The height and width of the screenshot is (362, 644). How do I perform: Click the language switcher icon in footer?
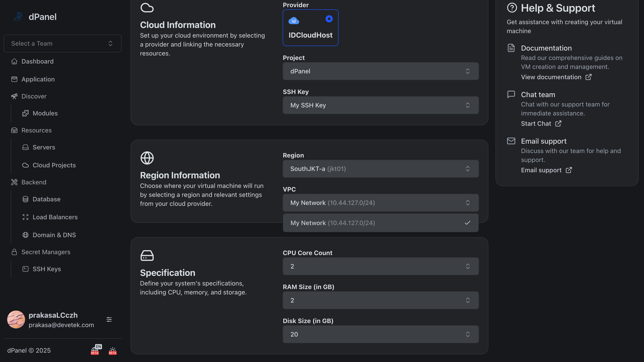tap(95, 350)
